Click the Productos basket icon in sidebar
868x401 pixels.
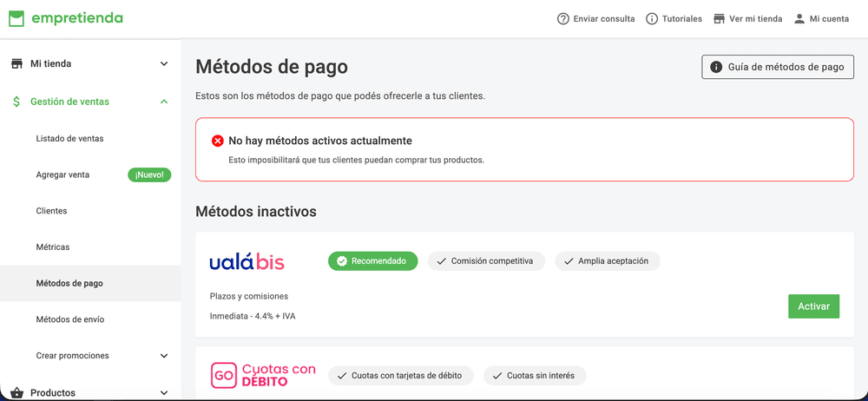(16, 393)
